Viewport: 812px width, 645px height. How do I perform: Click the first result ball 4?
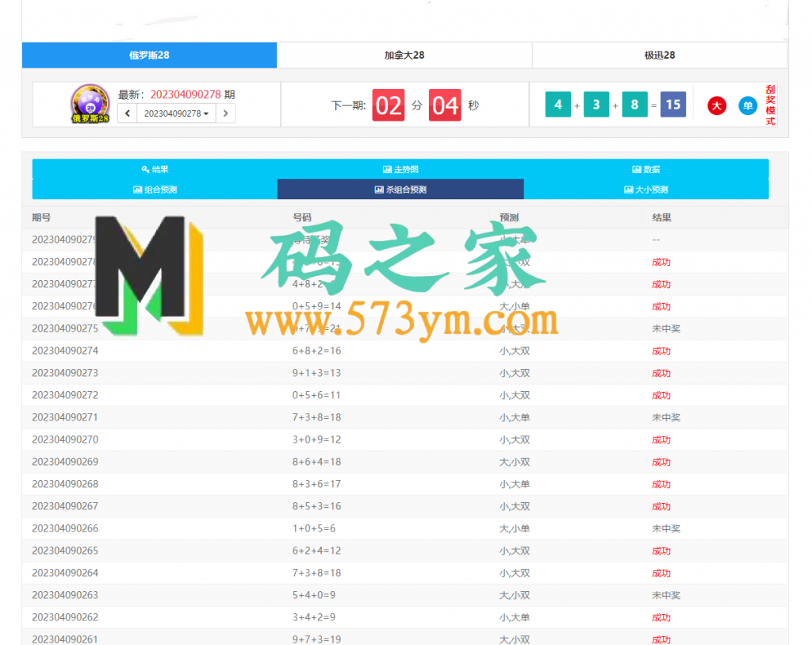pyautogui.click(x=557, y=105)
